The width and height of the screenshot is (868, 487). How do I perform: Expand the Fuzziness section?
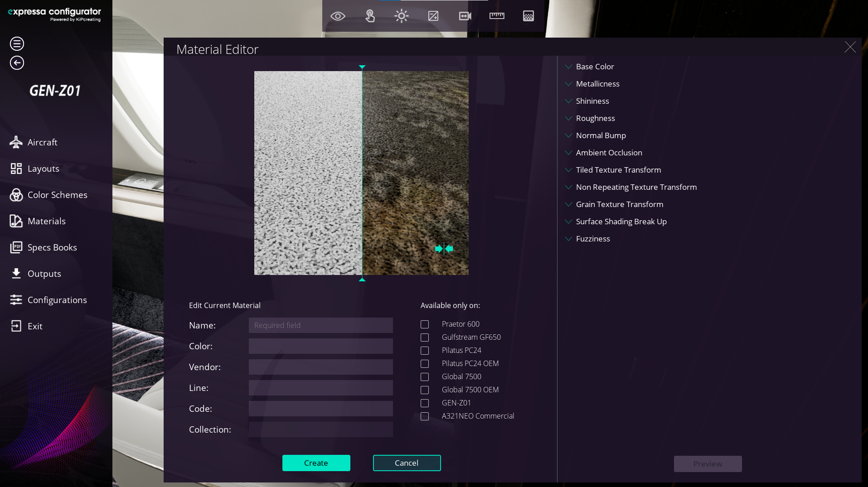[592, 239]
